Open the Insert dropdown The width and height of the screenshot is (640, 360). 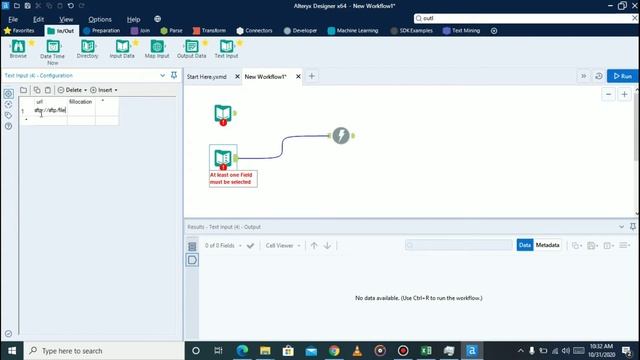tap(104, 90)
